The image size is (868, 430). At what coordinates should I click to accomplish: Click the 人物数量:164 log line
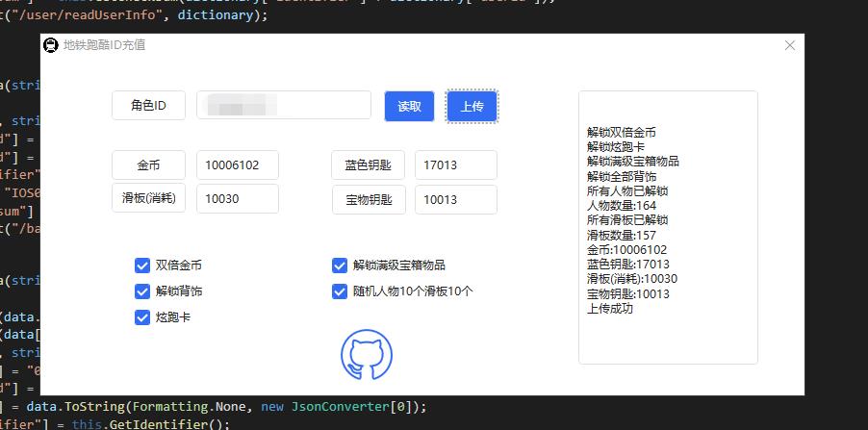622,205
